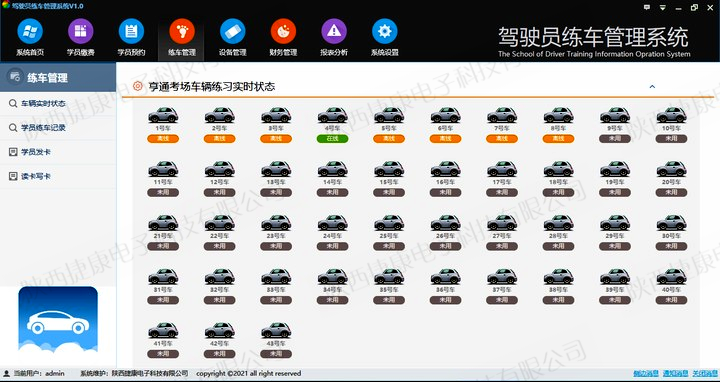Open the 系统设置 settings gear icon

point(384,32)
